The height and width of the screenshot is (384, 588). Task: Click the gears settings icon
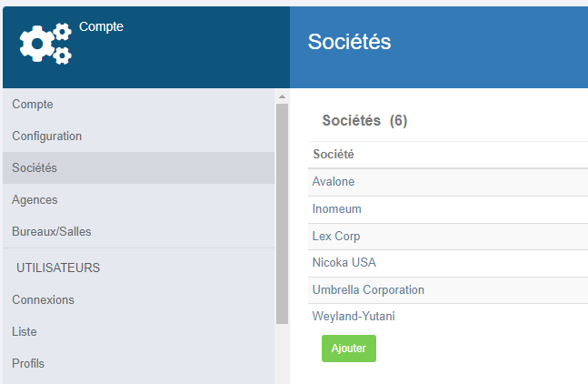(45, 44)
